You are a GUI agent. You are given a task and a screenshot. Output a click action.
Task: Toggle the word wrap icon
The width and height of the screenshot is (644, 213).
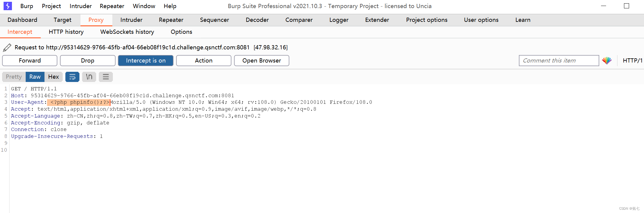click(x=72, y=77)
